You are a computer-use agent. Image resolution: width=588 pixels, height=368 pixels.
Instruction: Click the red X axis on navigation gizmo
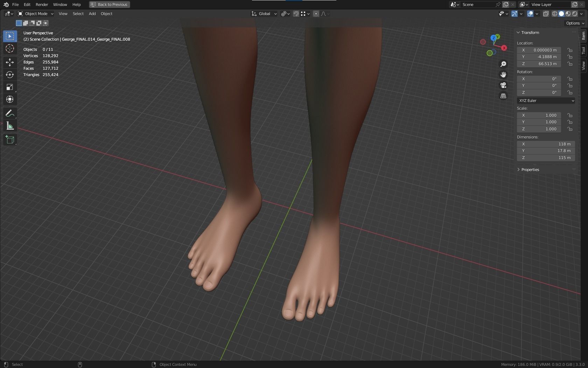[x=504, y=48]
